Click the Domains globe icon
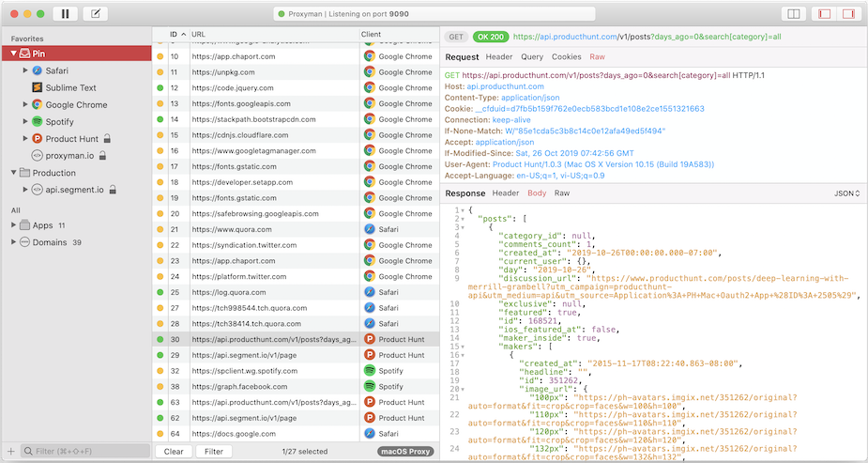Viewport: 868px width, 463px height. point(24,242)
